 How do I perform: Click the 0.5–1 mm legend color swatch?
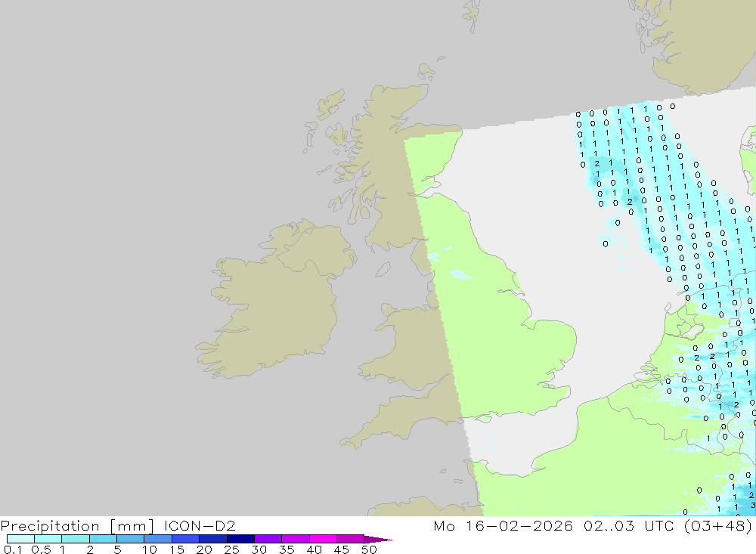[x=48, y=539]
